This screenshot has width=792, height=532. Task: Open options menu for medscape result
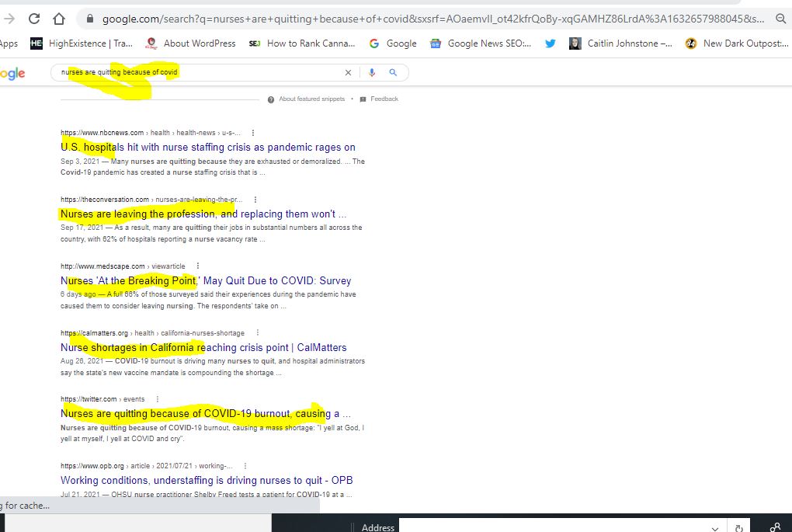coord(198,266)
